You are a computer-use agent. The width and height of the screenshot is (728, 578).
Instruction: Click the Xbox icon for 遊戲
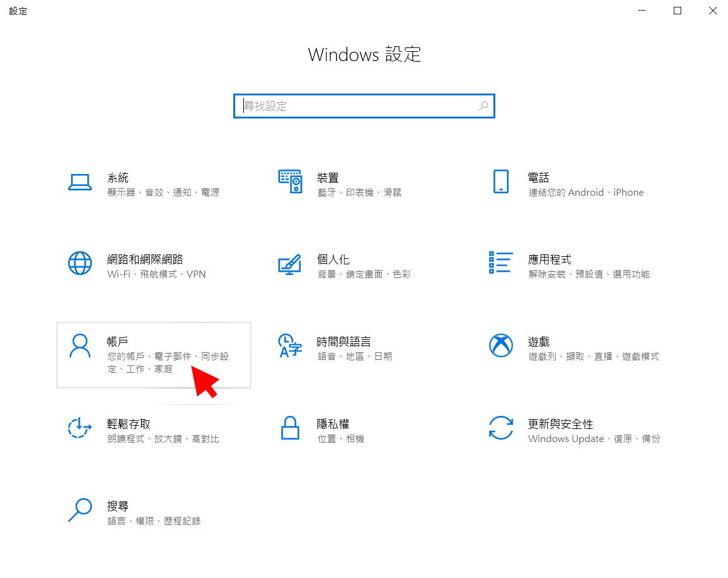tap(500, 345)
